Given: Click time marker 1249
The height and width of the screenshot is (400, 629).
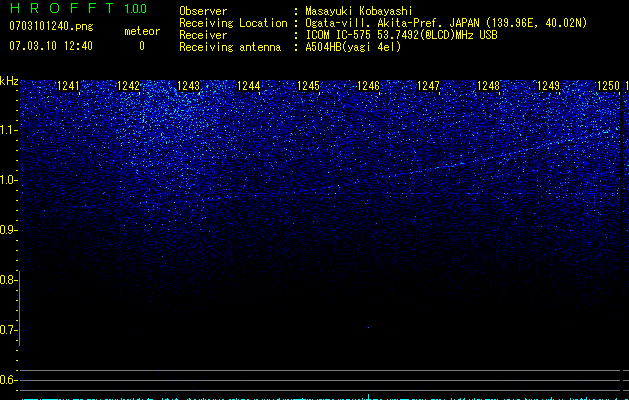Looking at the screenshot, I should point(548,86).
